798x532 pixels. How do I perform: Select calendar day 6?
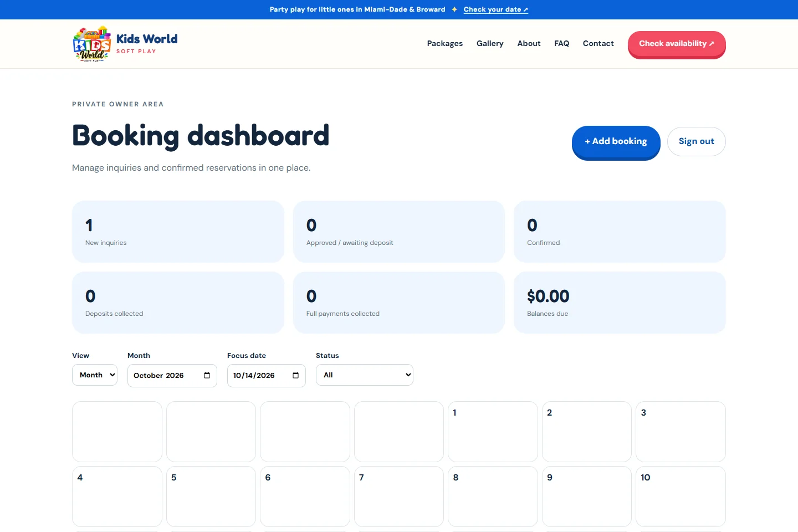pyautogui.click(x=305, y=497)
